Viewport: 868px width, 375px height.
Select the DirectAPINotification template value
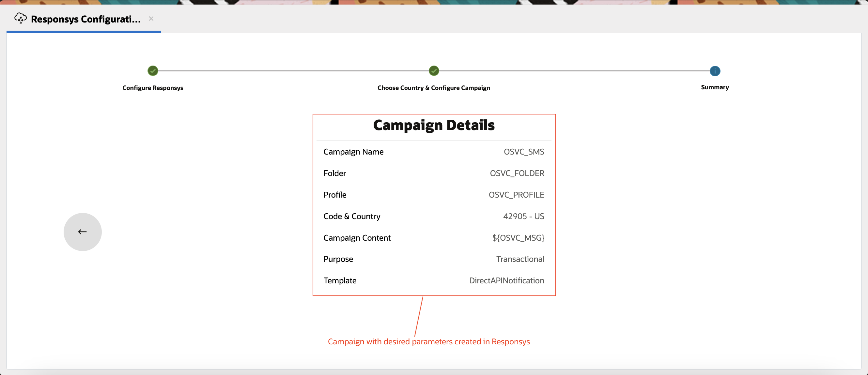click(506, 281)
